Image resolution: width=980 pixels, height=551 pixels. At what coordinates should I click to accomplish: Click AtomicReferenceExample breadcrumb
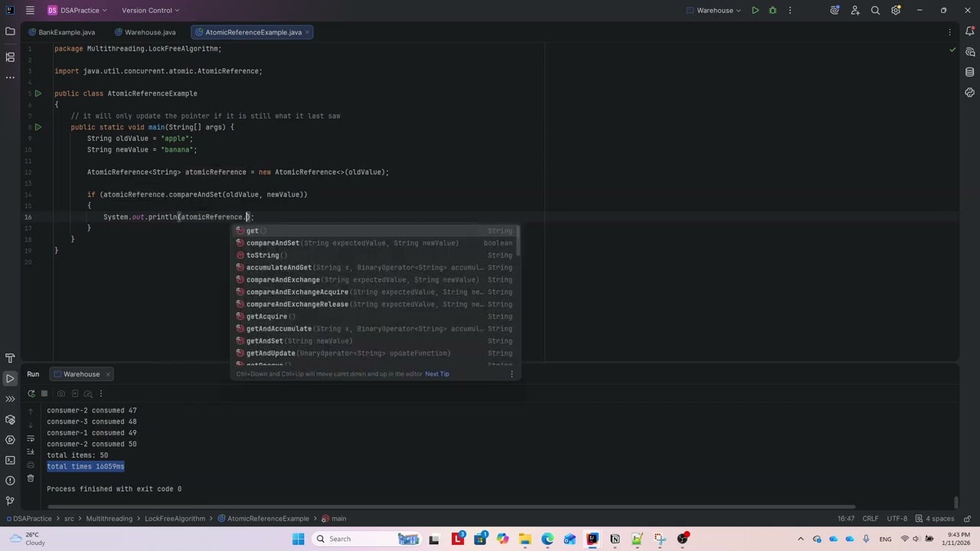click(263, 519)
